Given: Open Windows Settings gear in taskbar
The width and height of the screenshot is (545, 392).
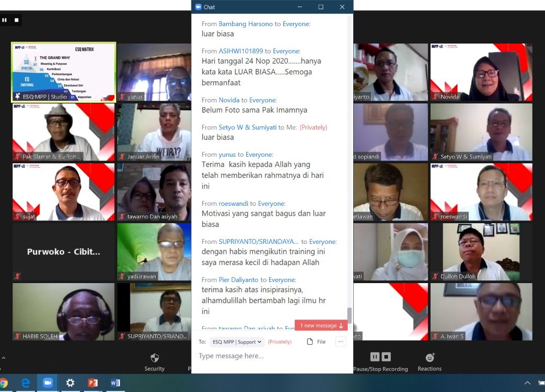Looking at the screenshot, I should pos(70,383).
